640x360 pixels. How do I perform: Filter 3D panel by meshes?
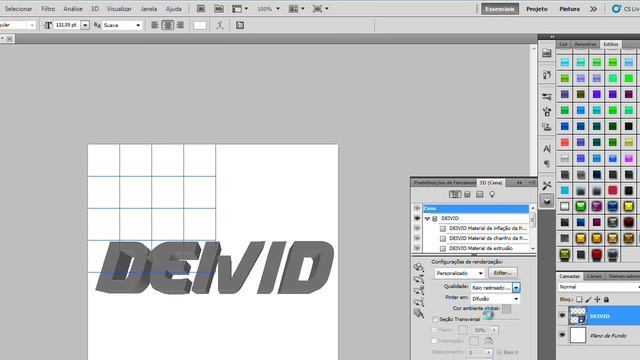click(x=467, y=195)
